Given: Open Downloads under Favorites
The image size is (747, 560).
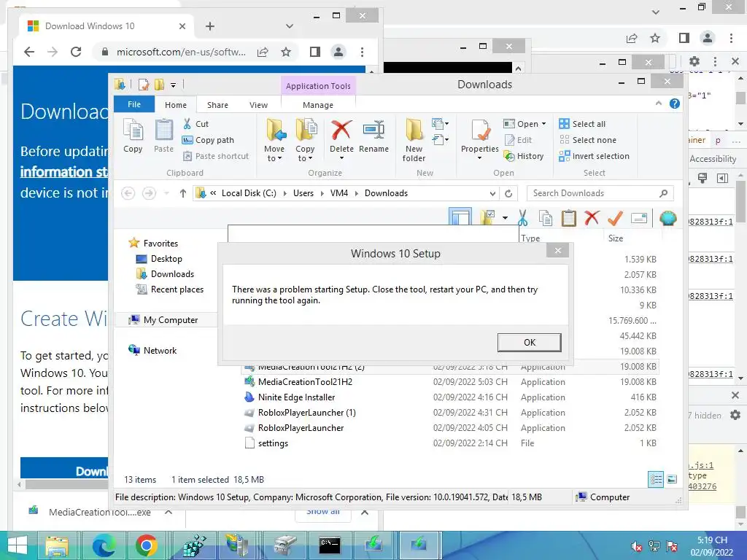Looking at the screenshot, I should pyautogui.click(x=165, y=274).
